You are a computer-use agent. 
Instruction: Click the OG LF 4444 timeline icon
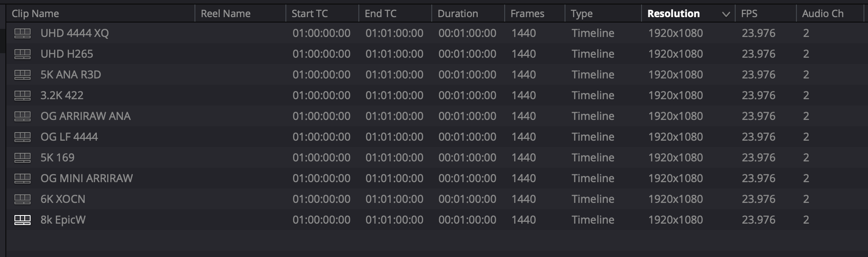click(23, 137)
